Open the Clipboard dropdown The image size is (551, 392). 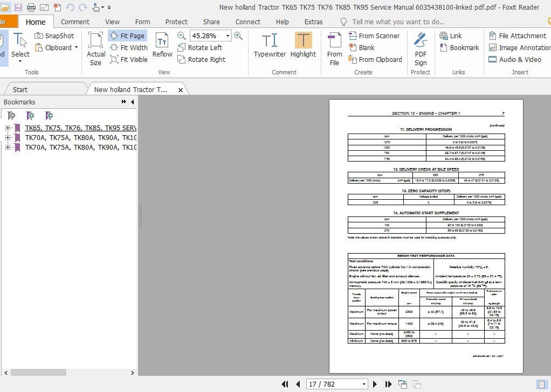click(x=76, y=48)
